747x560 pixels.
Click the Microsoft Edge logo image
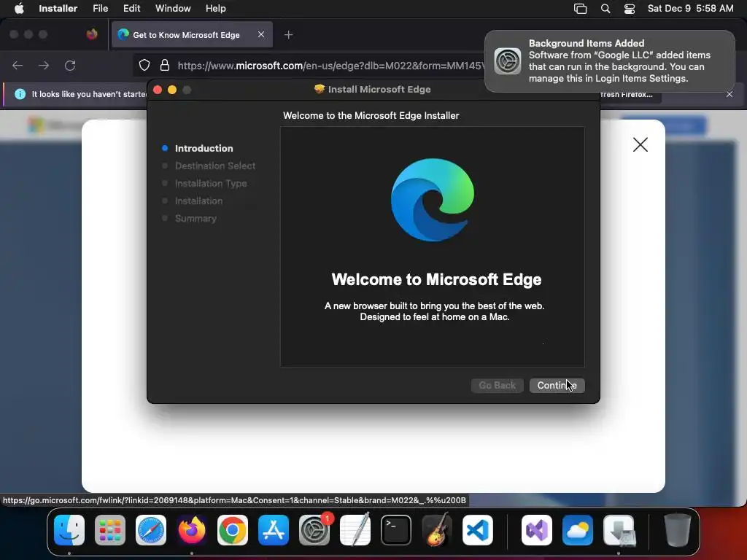(x=433, y=200)
